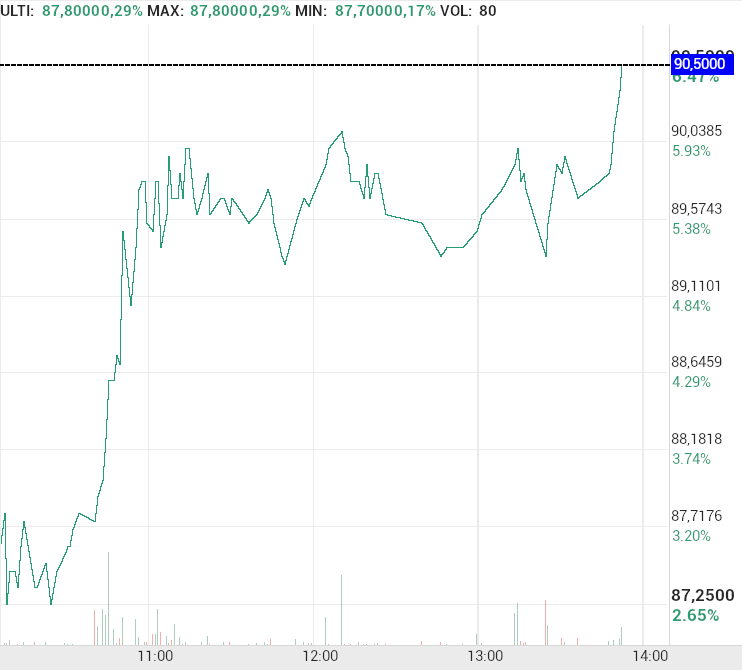Click the tall volume bar just after 12:00

click(x=341, y=610)
